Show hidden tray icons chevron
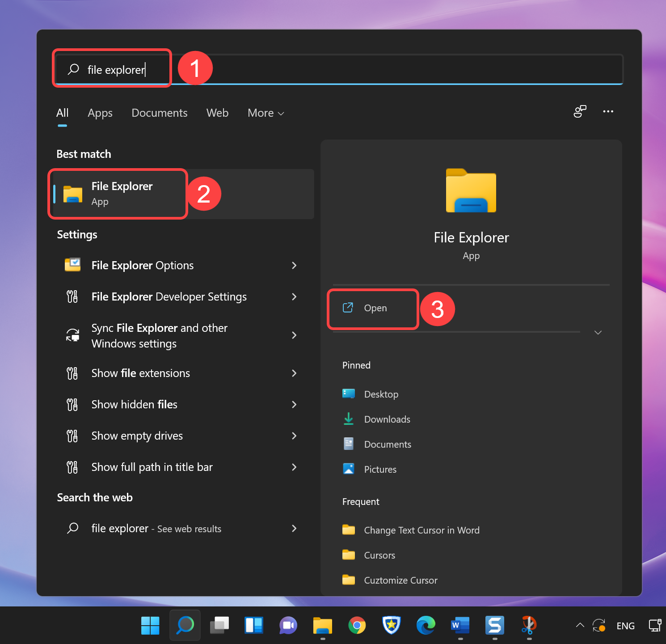The image size is (666, 644). click(x=580, y=625)
